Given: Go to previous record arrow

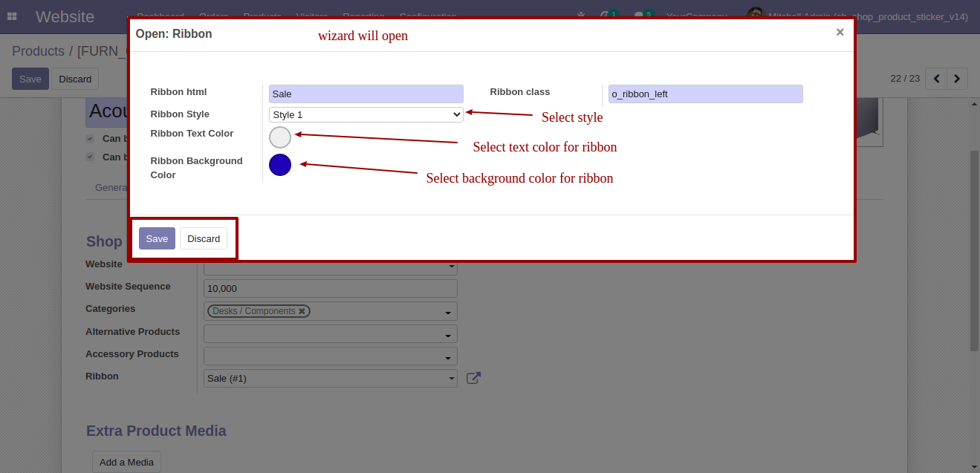Looking at the screenshot, I should click(x=936, y=78).
